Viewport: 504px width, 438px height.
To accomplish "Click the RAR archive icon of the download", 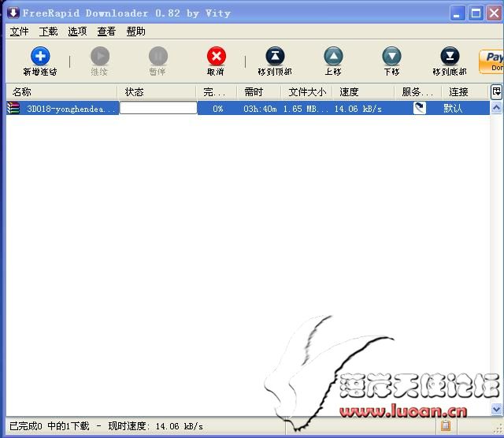I will (13, 109).
